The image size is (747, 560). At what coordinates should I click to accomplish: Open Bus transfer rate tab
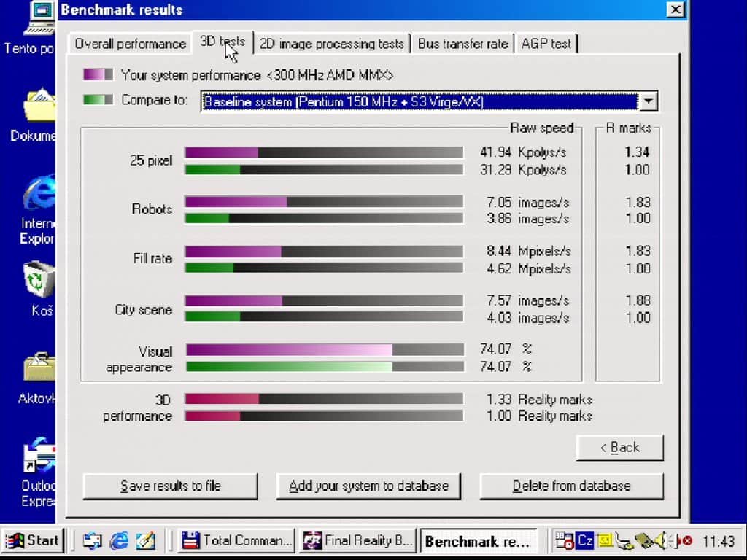(463, 44)
